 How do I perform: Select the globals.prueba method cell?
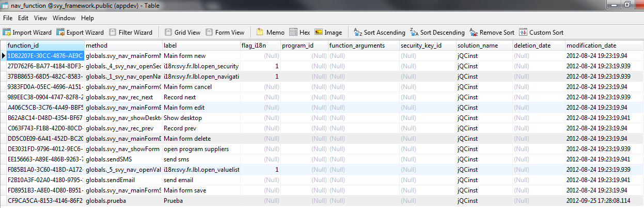tap(123, 201)
